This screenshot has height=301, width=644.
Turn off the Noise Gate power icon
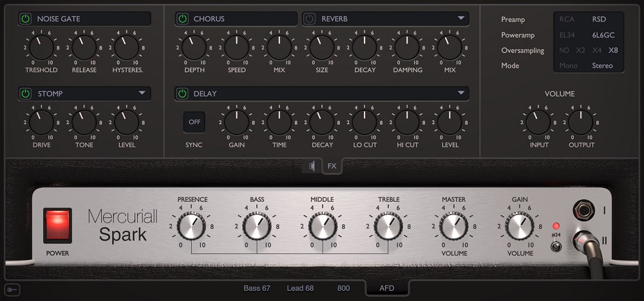[x=26, y=19]
